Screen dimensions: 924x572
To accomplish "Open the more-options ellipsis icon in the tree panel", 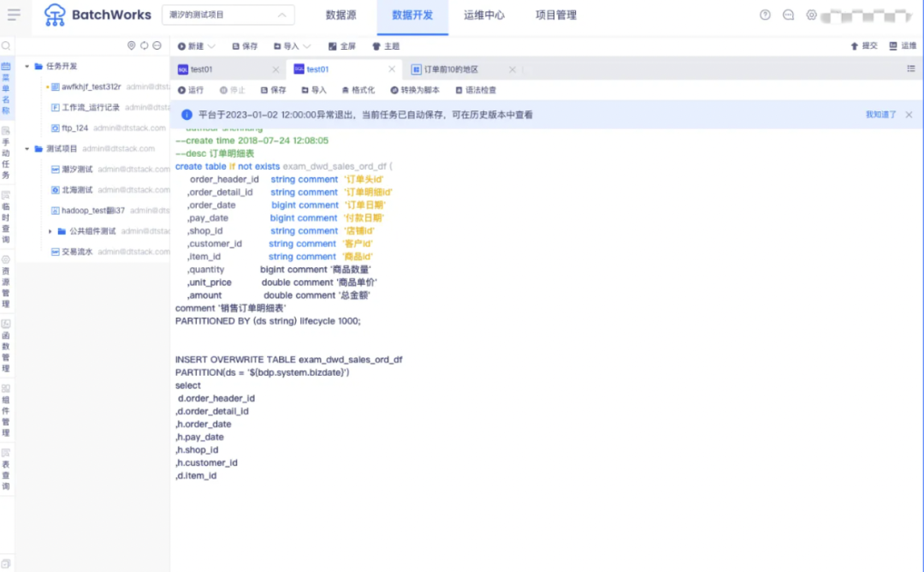I will pyautogui.click(x=156, y=45).
